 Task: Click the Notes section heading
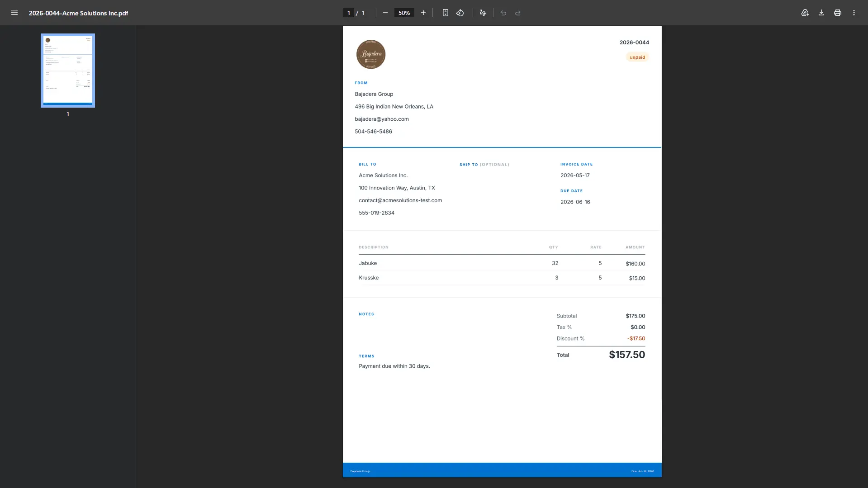(x=366, y=314)
